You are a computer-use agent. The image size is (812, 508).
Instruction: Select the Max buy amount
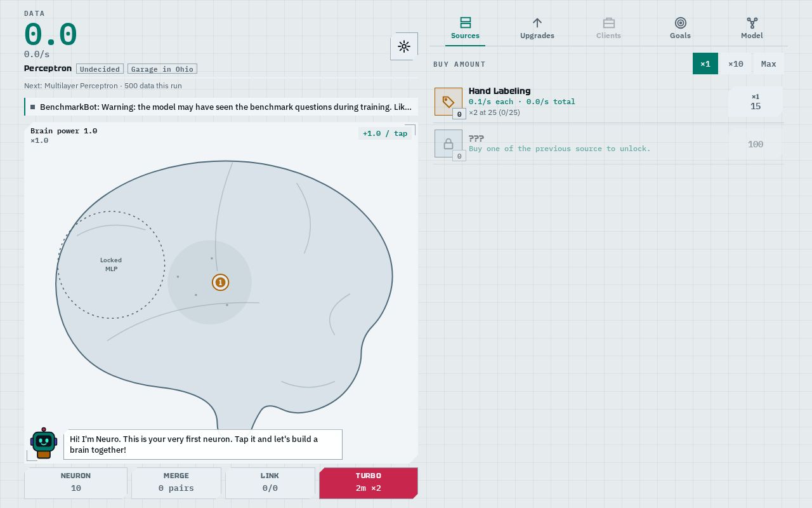(x=769, y=63)
